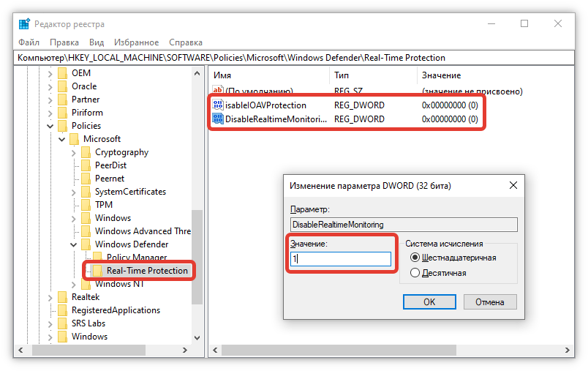Open the Файл menu
Image resolution: width=588 pixels, height=371 pixels.
coord(29,42)
